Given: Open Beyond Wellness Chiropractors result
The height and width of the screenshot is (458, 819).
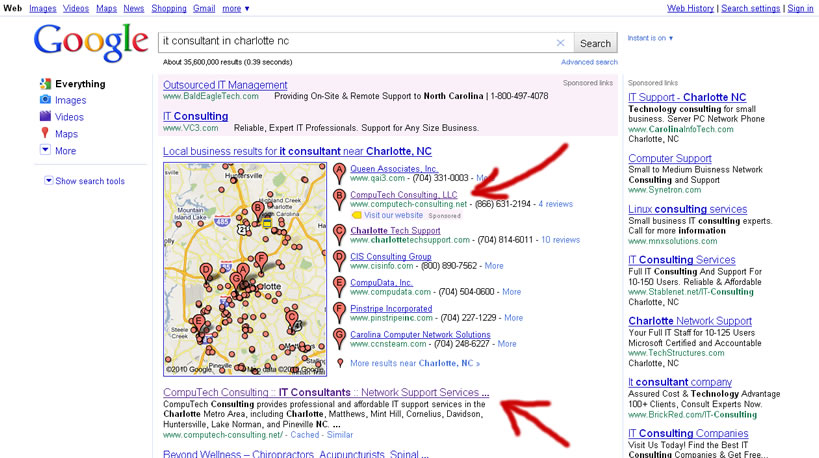Looking at the screenshot, I should click(296, 453).
